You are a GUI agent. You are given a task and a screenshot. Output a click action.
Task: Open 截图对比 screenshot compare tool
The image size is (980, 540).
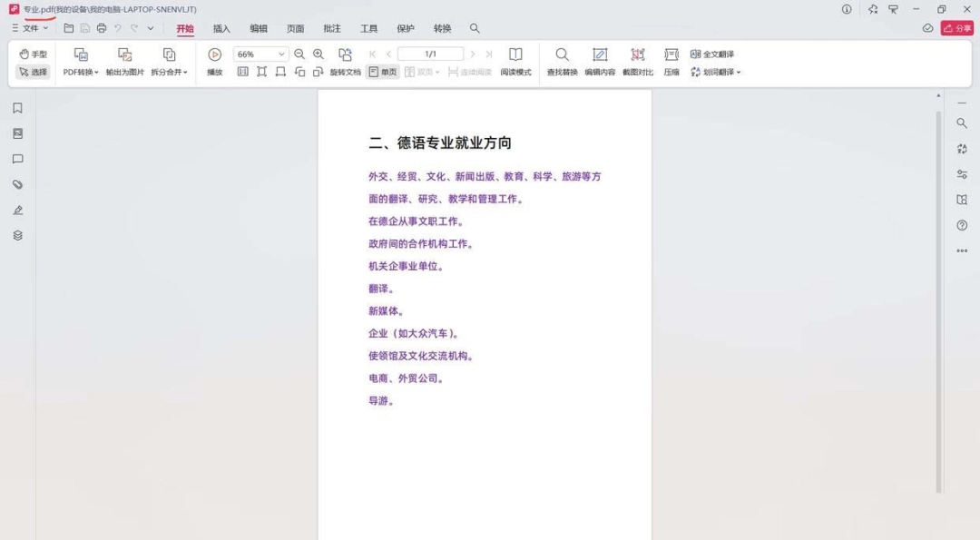638,62
